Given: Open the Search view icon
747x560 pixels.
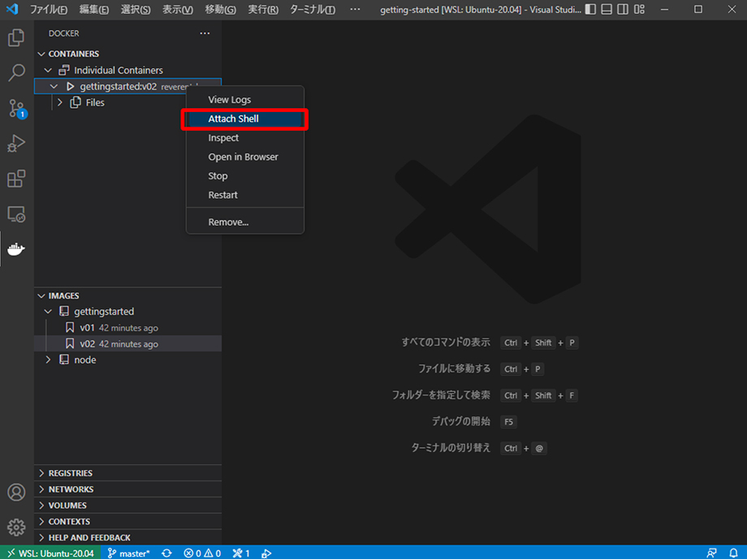Looking at the screenshot, I should [x=16, y=73].
